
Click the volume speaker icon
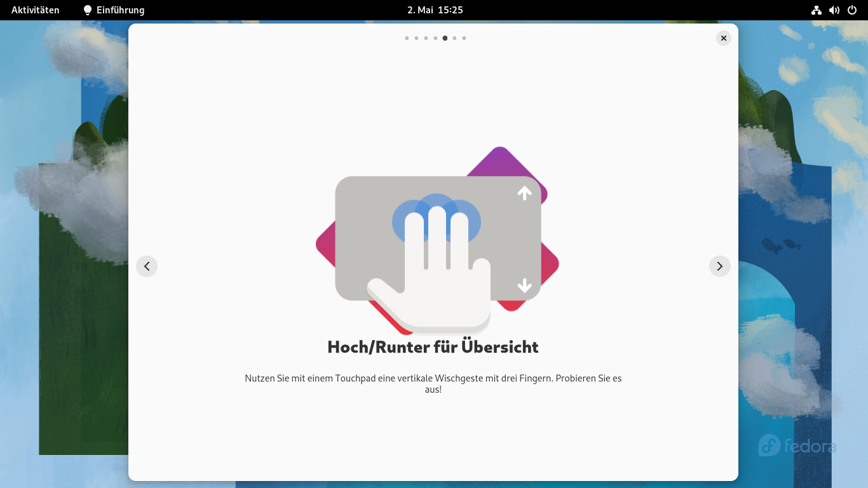(834, 10)
